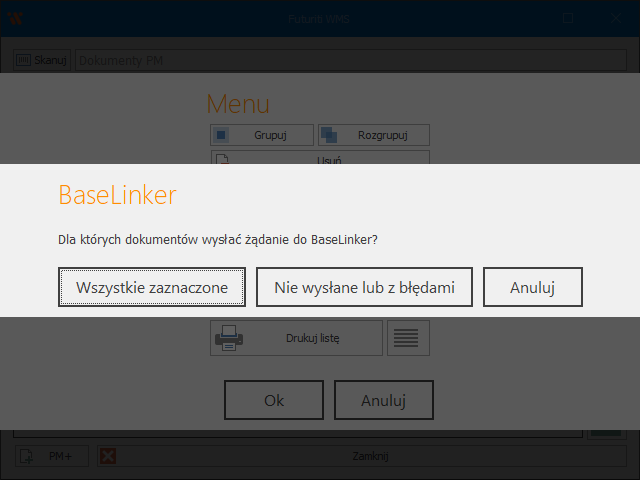This screenshot has width=640, height=480.
Task: Maximize the Futuriti WMS window
Action: [568, 18]
